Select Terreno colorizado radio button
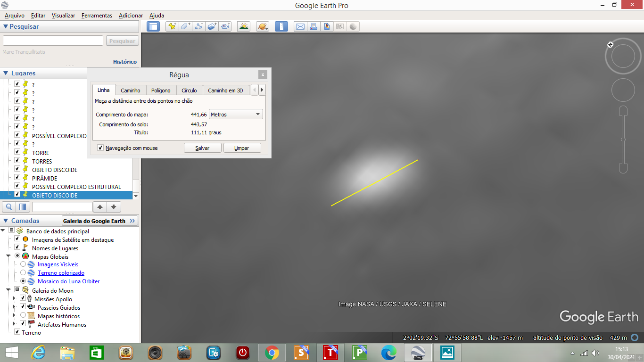This screenshot has width=644, height=362. tap(23, 272)
